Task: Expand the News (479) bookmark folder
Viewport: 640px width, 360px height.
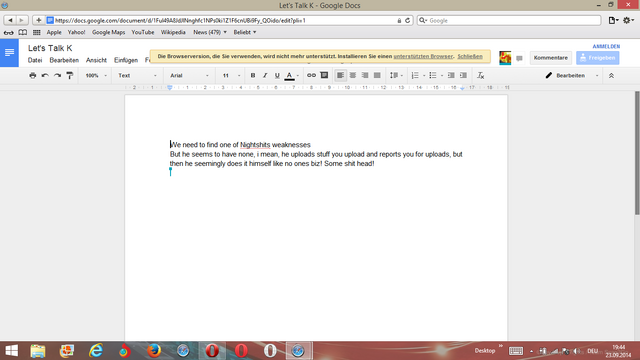Action: click(x=210, y=32)
